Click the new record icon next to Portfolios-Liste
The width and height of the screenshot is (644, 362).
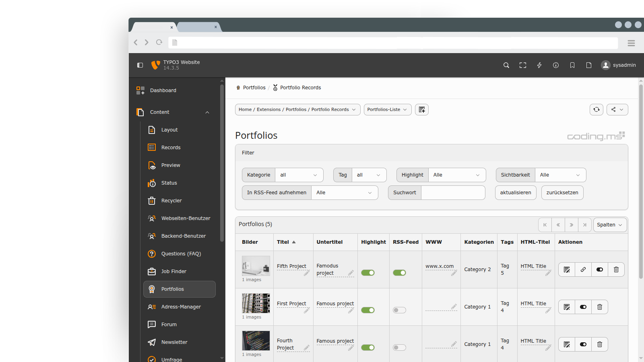(422, 109)
